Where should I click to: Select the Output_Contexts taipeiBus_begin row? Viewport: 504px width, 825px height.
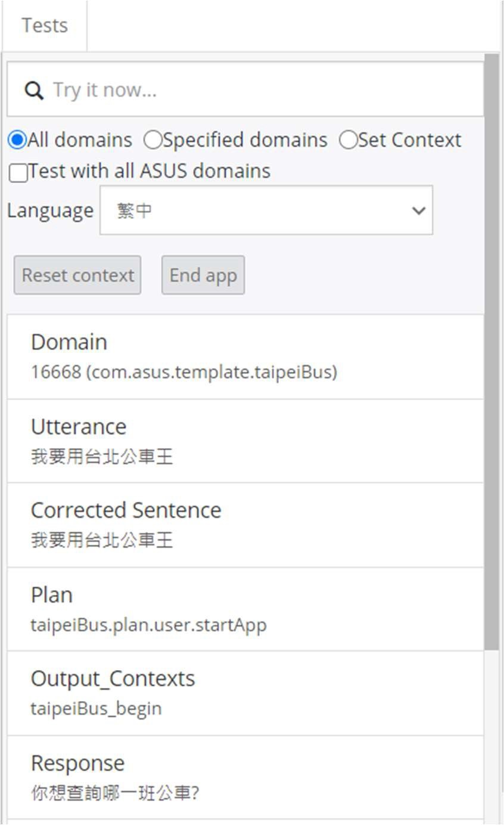point(245,693)
